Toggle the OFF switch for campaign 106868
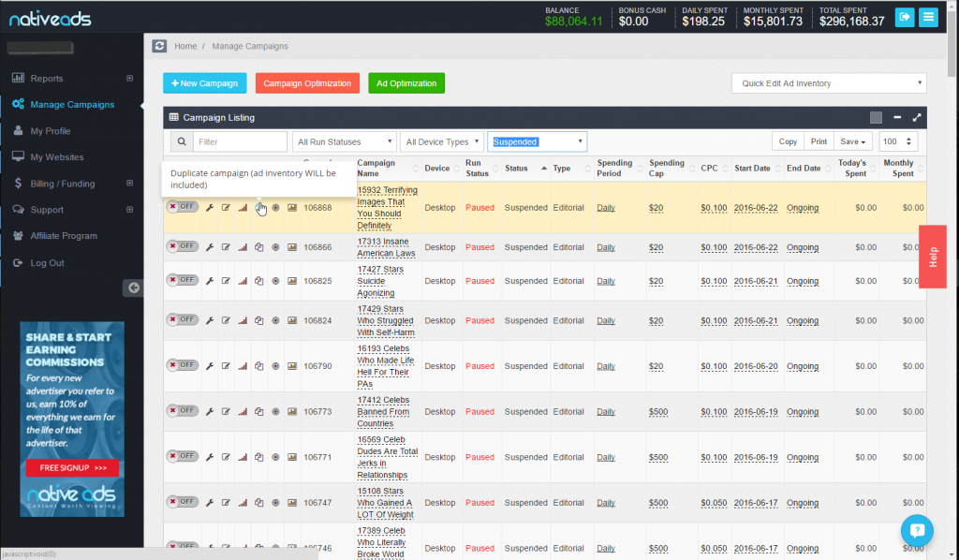 (183, 207)
